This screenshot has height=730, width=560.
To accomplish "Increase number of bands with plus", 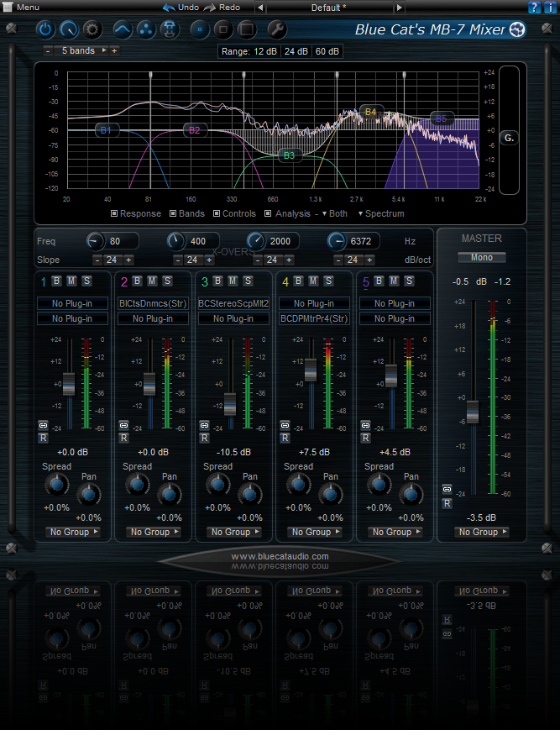I will pos(114,50).
